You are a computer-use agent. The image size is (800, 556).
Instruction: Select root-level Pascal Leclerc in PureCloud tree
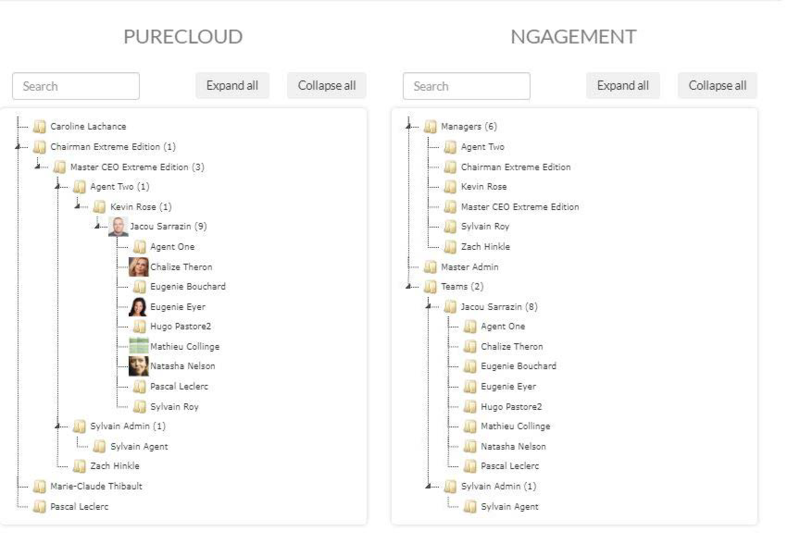tap(79, 507)
